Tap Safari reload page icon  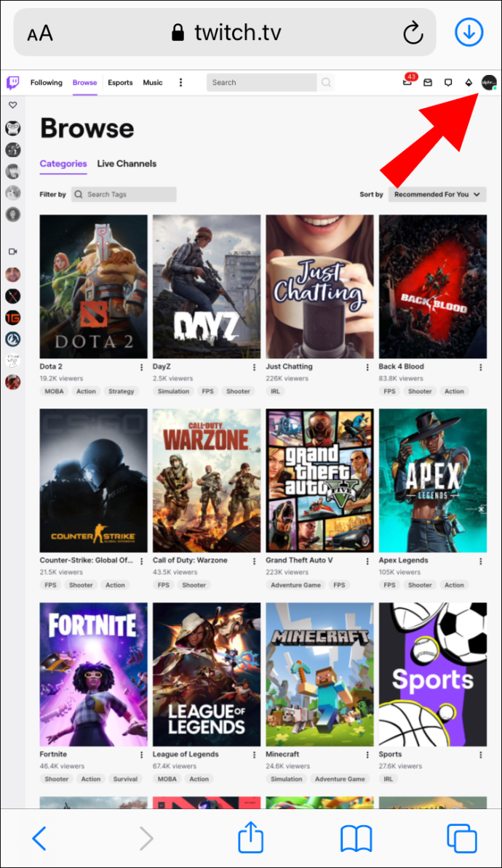coord(413,33)
